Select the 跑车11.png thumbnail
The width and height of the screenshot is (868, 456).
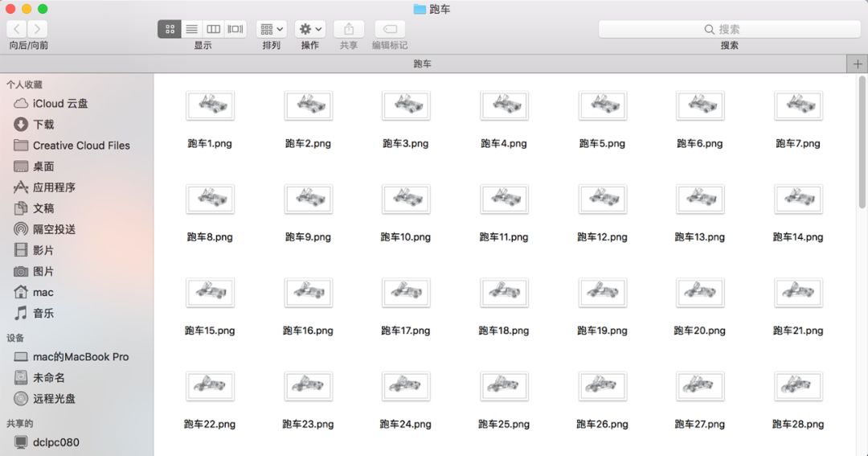tap(504, 199)
